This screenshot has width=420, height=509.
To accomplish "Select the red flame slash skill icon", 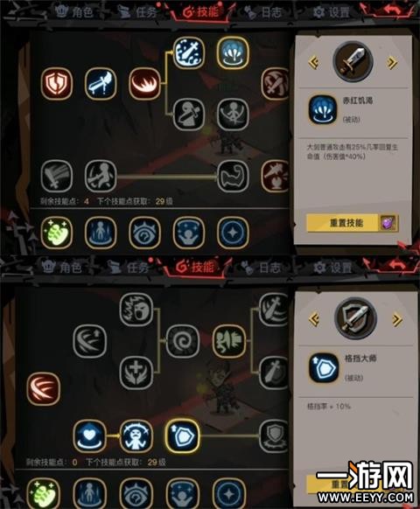I will tap(144, 83).
